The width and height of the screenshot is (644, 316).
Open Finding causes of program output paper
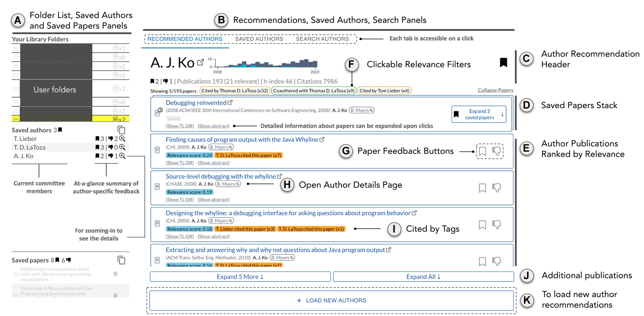[242, 139]
